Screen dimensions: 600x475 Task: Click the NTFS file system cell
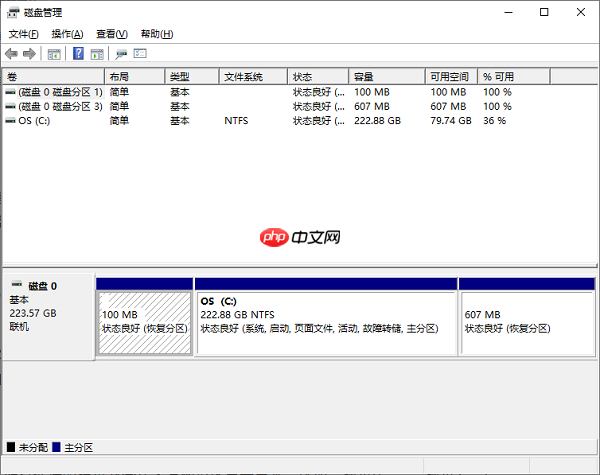[x=236, y=121]
